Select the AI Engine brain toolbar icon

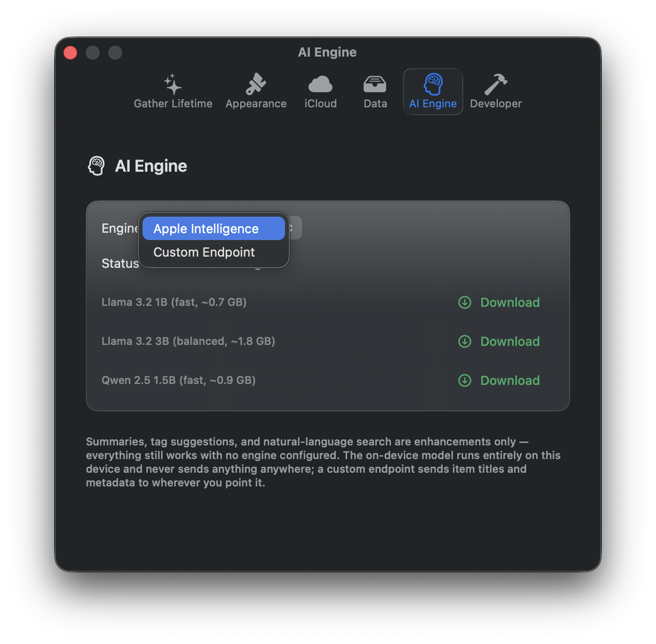(433, 84)
